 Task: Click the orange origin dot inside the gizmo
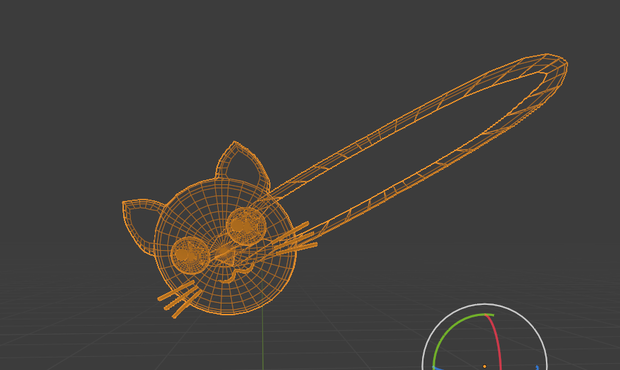pyautogui.click(x=485, y=367)
